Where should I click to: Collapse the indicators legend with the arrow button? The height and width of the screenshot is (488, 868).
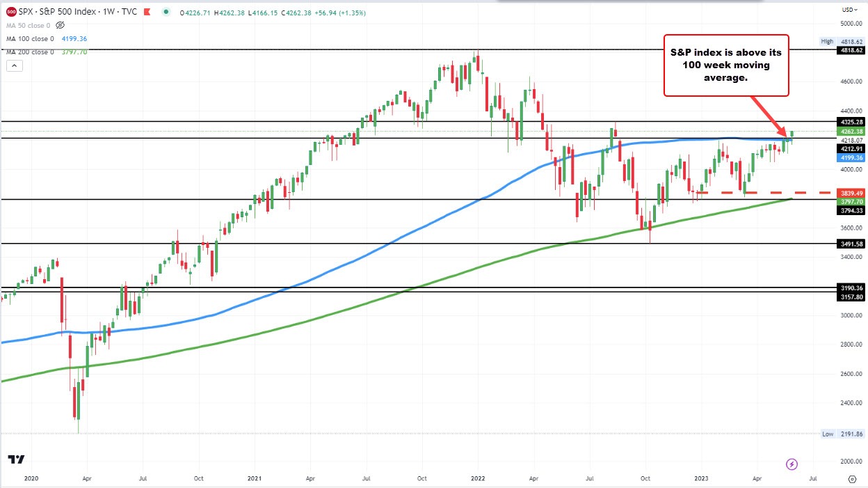pos(14,65)
